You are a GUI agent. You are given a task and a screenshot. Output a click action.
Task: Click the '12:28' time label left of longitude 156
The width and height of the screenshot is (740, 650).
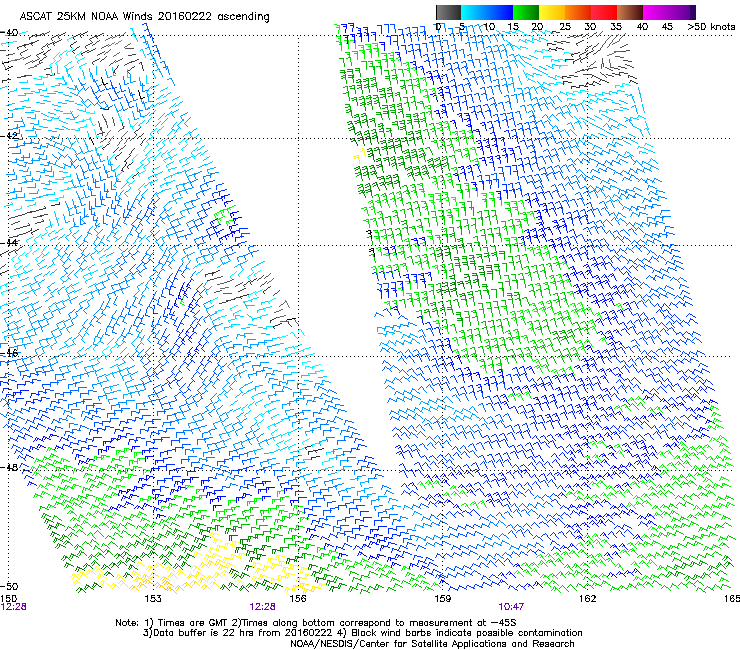click(x=262, y=607)
